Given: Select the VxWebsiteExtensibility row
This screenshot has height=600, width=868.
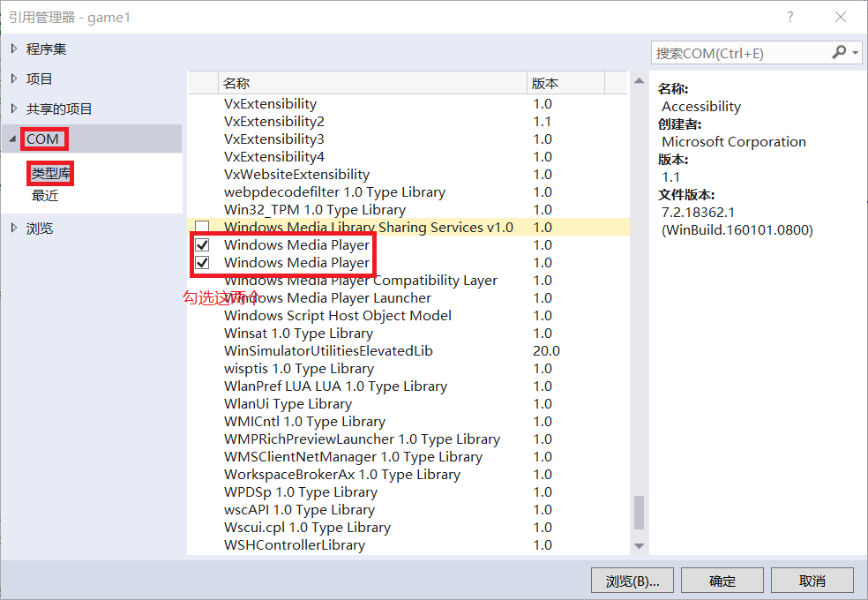Looking at the screenshot, I should point(408,175).
